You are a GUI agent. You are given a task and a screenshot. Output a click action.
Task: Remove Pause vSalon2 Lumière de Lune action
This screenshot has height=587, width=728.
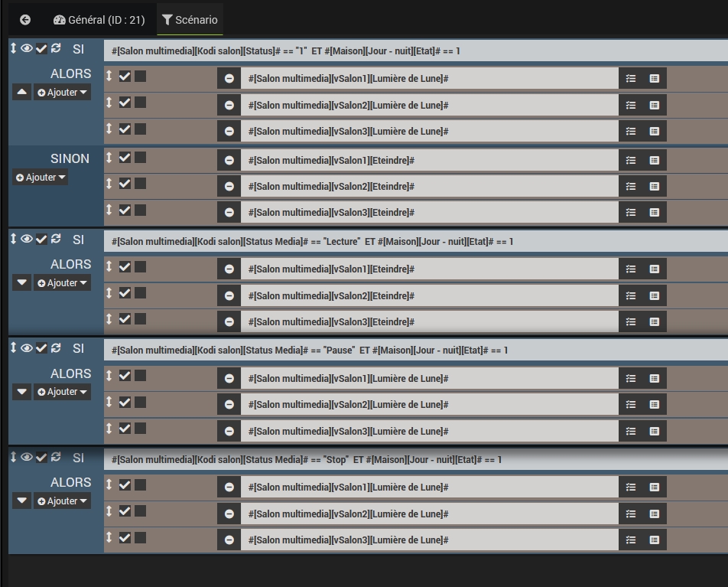[229, 404]
